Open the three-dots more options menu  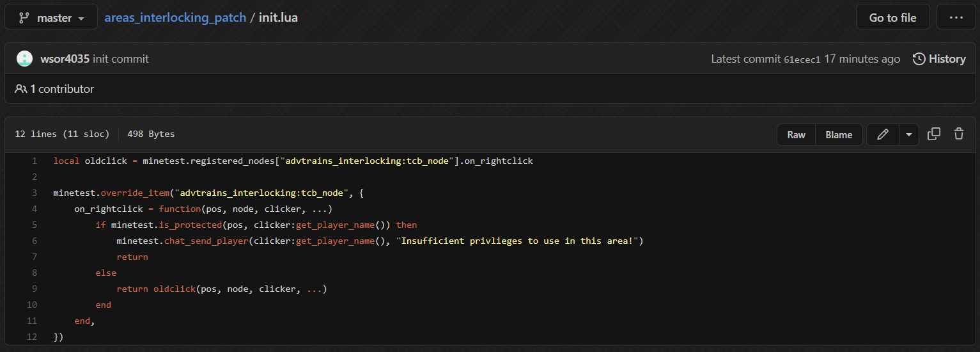(956, 17)
